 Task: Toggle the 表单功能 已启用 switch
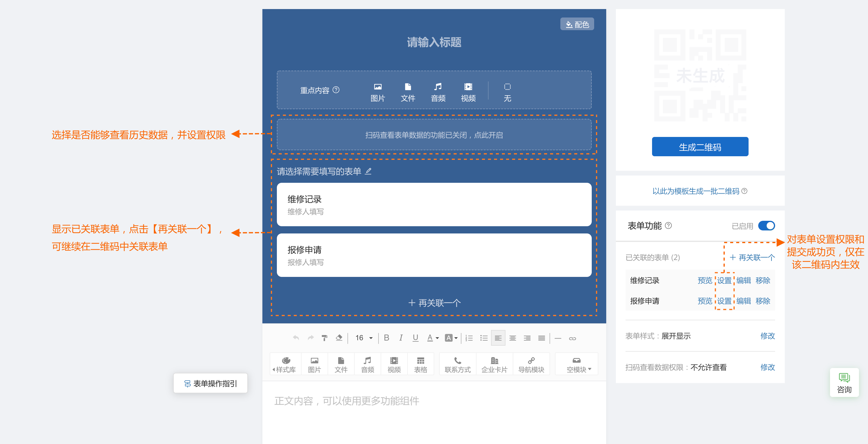point(766,226)
